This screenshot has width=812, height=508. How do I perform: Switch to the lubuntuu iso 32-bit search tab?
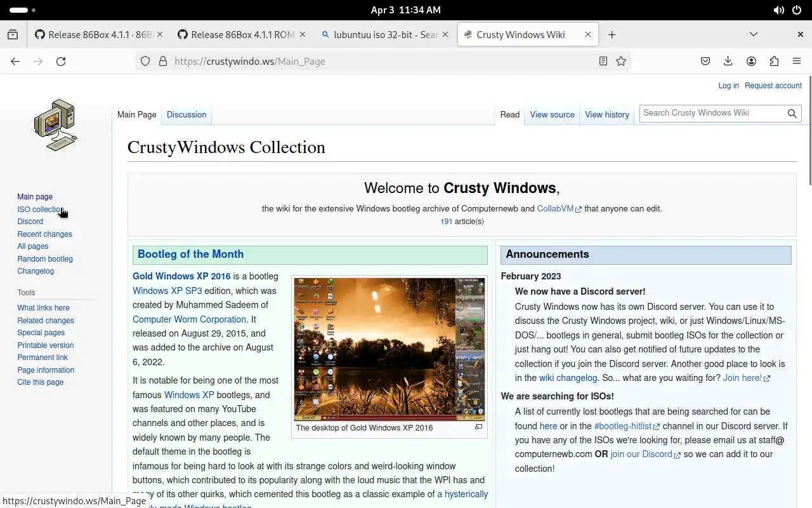384,35
